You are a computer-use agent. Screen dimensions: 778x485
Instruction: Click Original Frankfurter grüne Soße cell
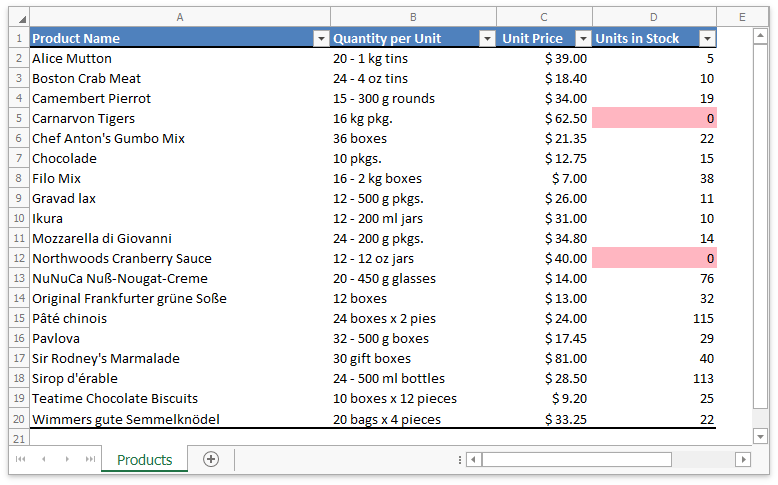click(180, 298)
